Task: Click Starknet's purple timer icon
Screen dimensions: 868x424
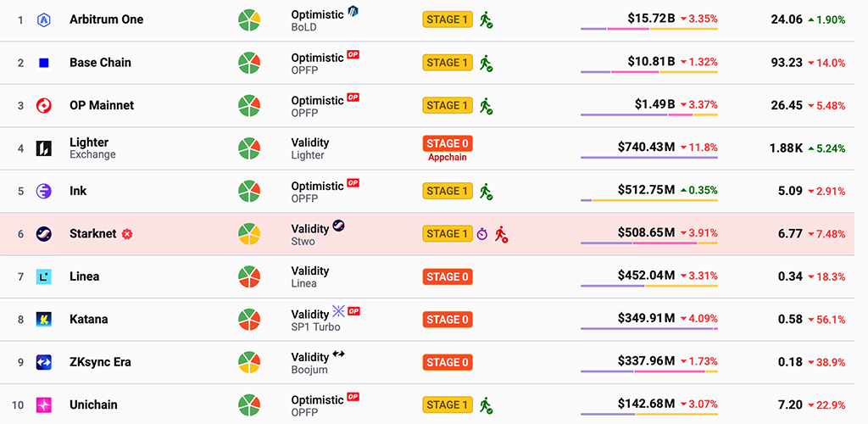Action: 482,233
